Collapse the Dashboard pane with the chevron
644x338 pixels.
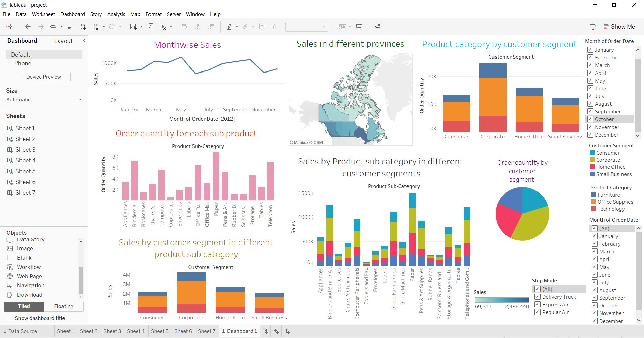(84, 41)
